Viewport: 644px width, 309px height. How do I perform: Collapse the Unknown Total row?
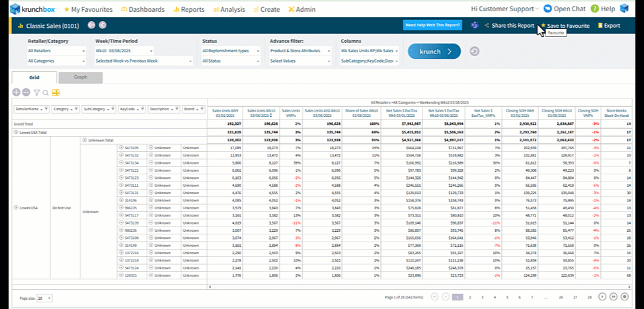coord(85,140)
